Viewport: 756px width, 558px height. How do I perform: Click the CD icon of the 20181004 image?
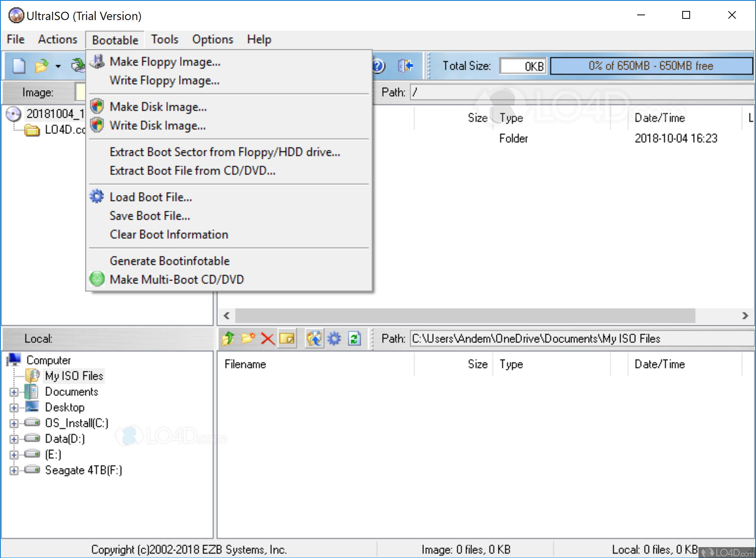click(13, 114)
